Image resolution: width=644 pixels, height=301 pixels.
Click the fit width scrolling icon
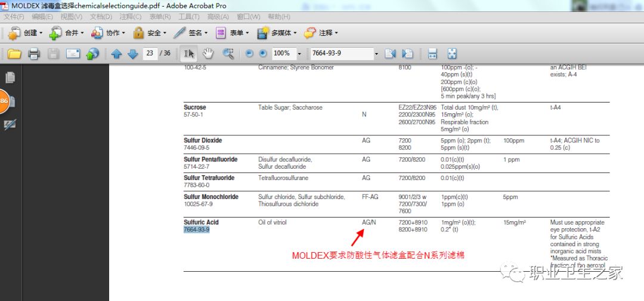(432, 54)
